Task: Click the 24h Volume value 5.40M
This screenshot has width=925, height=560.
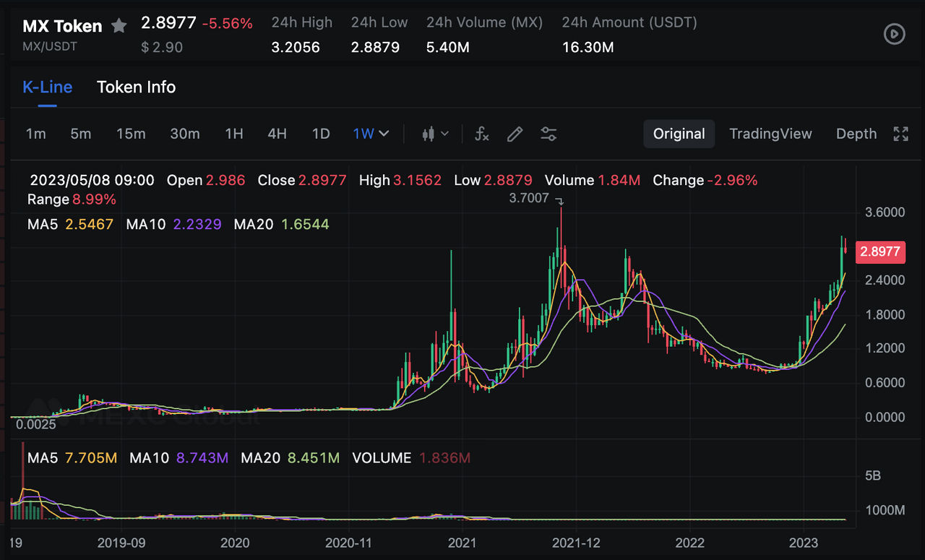Action: tap(448, 48)
